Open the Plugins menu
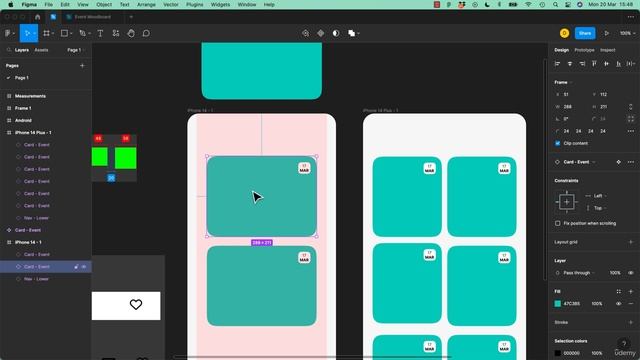The height and width of the screenshot is (360, 640). (194, 4)
